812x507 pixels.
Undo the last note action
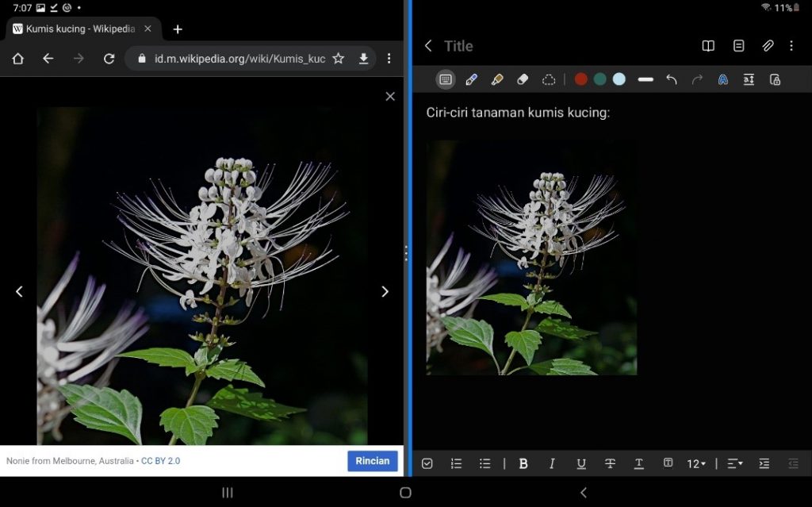click(672, 79)
